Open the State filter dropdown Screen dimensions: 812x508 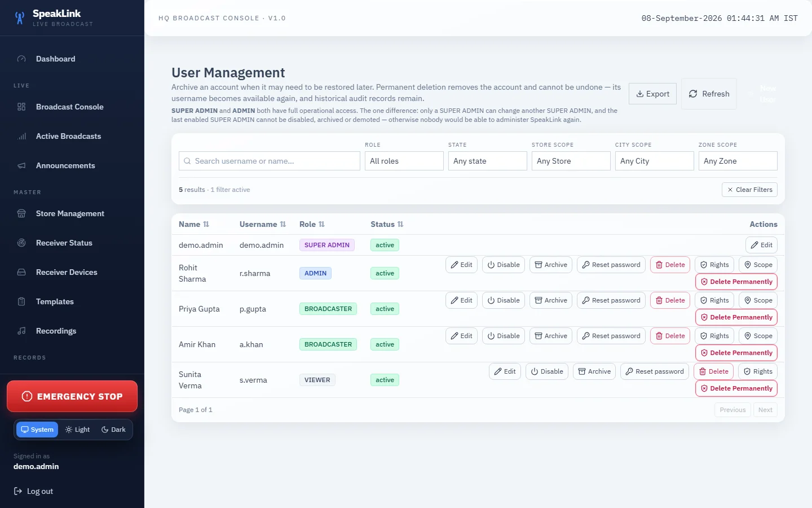pos(488,161)
